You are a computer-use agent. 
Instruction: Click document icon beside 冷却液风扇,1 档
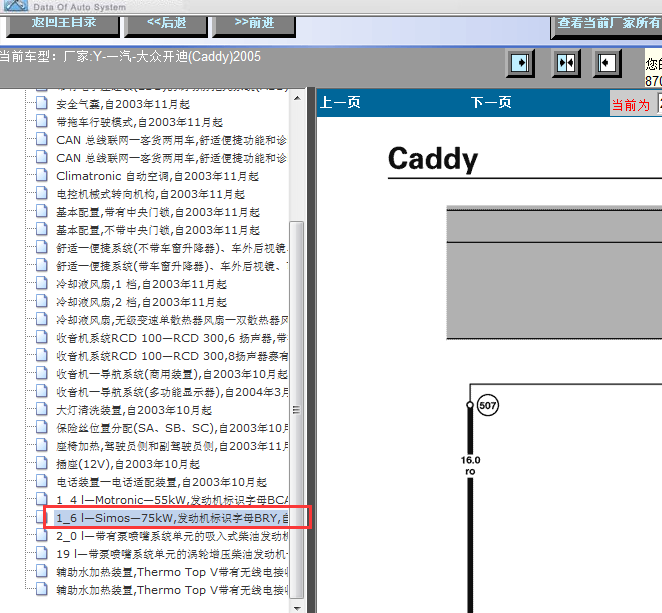41,283
